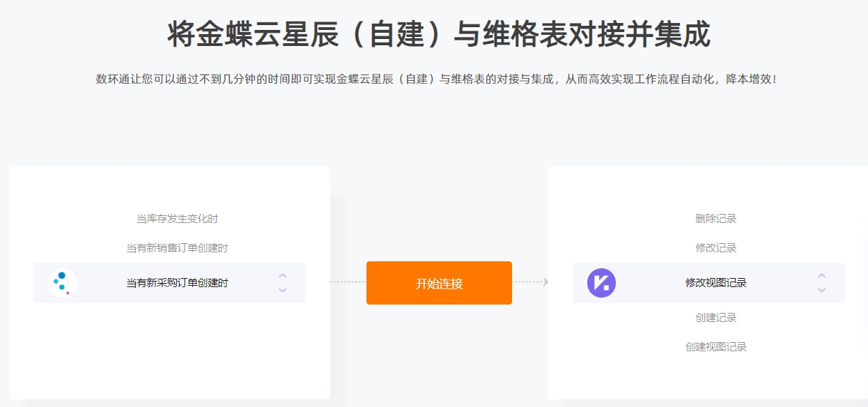Click down arrow in the action selector
Screen dimensions: 868x407
coord(822,290)
